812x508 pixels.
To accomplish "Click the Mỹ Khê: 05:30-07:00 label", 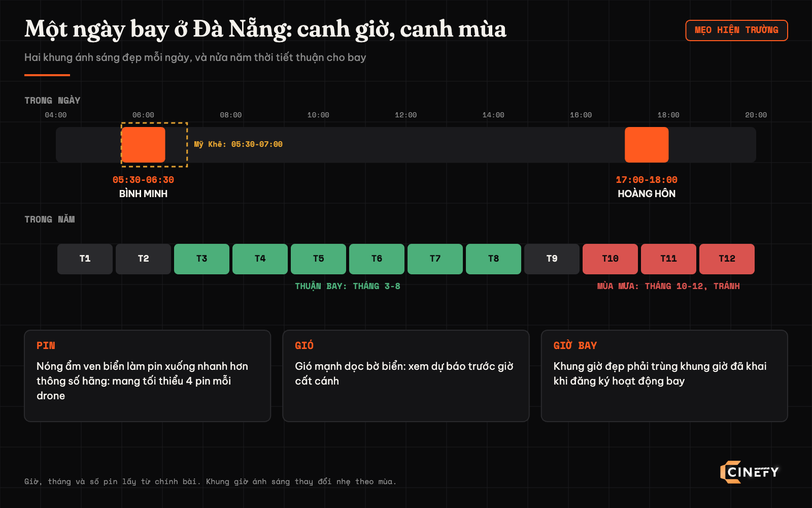I will click(239, 144).
